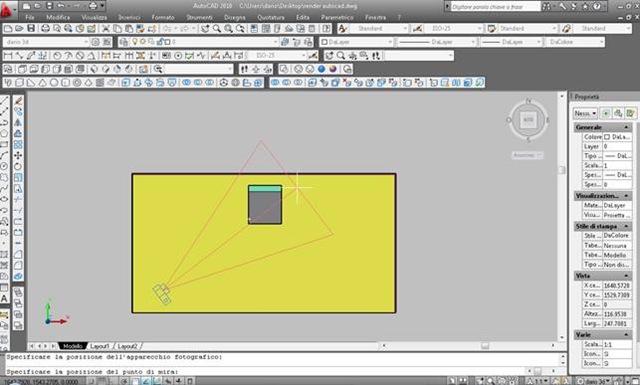Select the Rotate tool in the modify toolbar
The image size is (640, 385).
pyautogui.click(x=18, y=166)
